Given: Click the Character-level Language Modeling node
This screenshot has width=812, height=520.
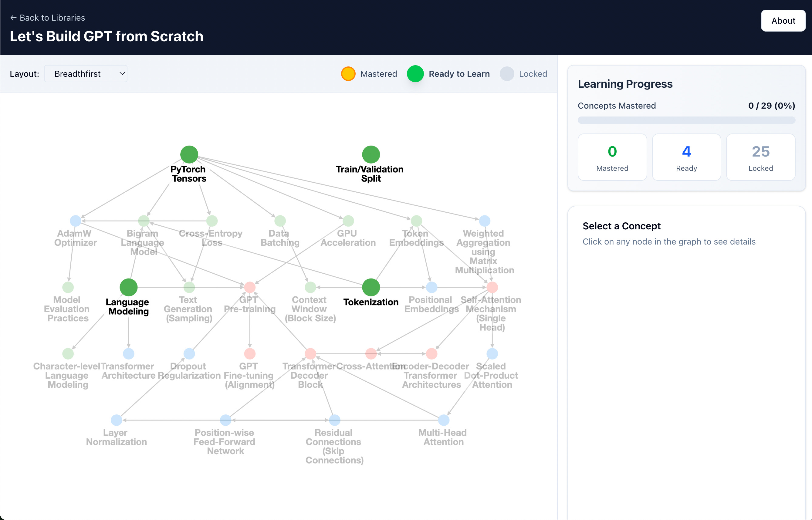Looking at the screenshot, I should coord(68,353).
